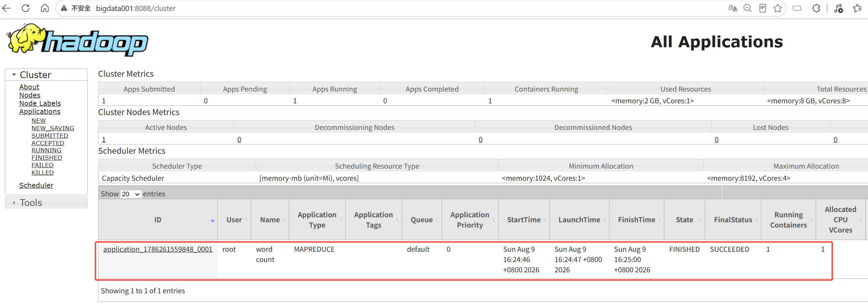This screenshot has height=305, width=868.
Task: Go back using the browser back arrow
Action: pyautogui.click(x=7, y=8)
